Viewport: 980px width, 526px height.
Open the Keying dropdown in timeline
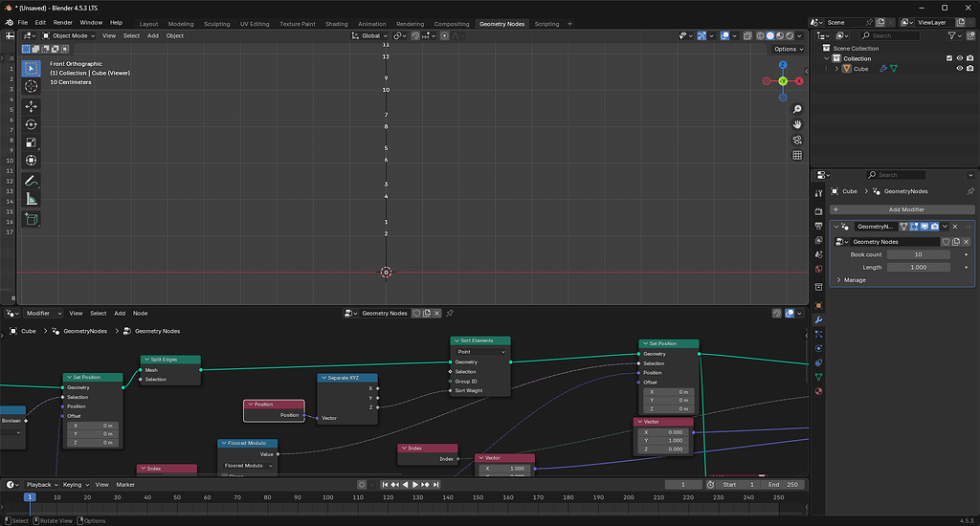76,484
